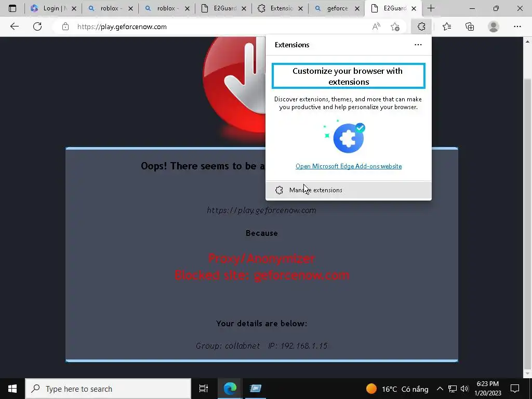This screenshot has width=532, height=399.
Task: Open more options in Extensions panel
Action: pyautogui.click(x=418, y=45)
